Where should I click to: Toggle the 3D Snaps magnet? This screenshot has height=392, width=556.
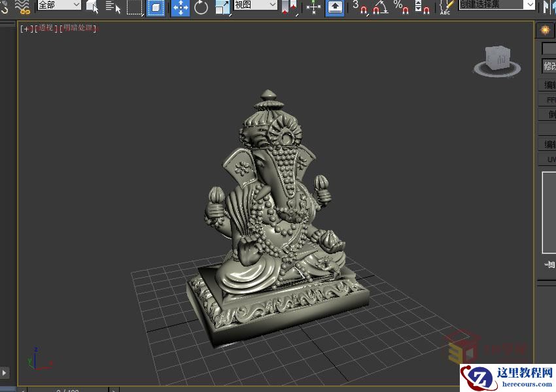360,7
